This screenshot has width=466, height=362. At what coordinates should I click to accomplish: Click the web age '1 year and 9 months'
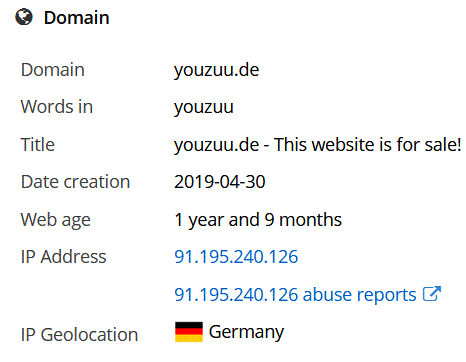pyautogui.click(x=258, y=220)
